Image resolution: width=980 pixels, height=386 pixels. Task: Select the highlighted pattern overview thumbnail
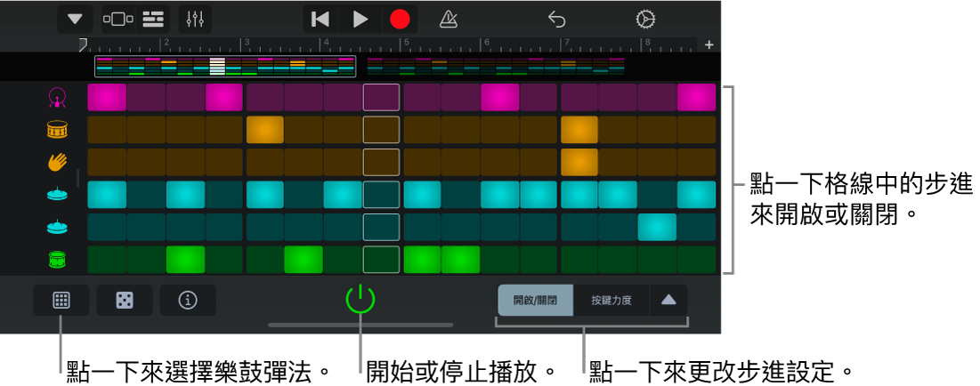pyautogui.click(x=225, y=66)
